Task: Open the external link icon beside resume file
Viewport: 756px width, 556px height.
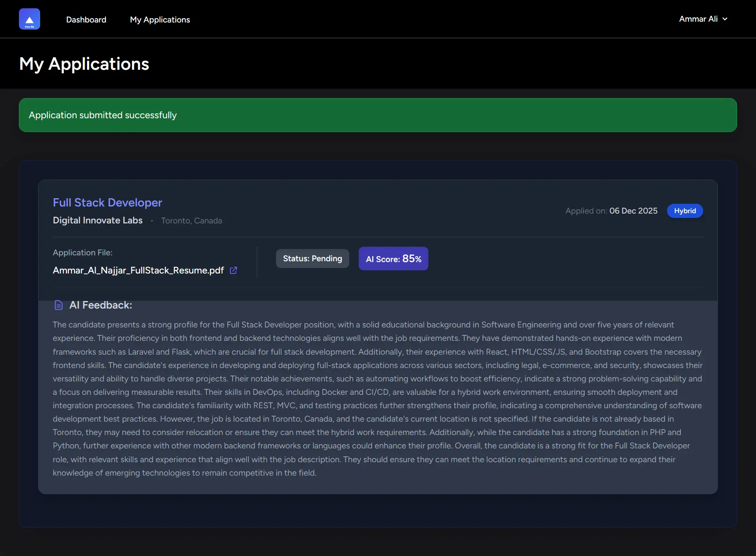Action: click(x=233, y=270)
